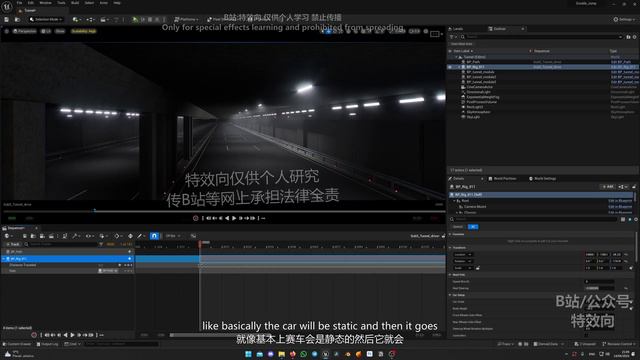
Task: Click the Outliner settings gear icon
Action: pos(635,37)
